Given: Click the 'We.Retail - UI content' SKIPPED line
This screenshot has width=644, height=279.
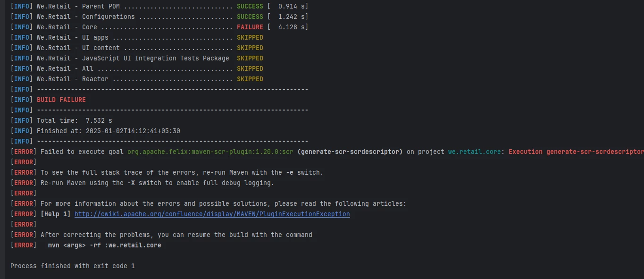Looking at the screenshot, I should click(x=137, y=48).
